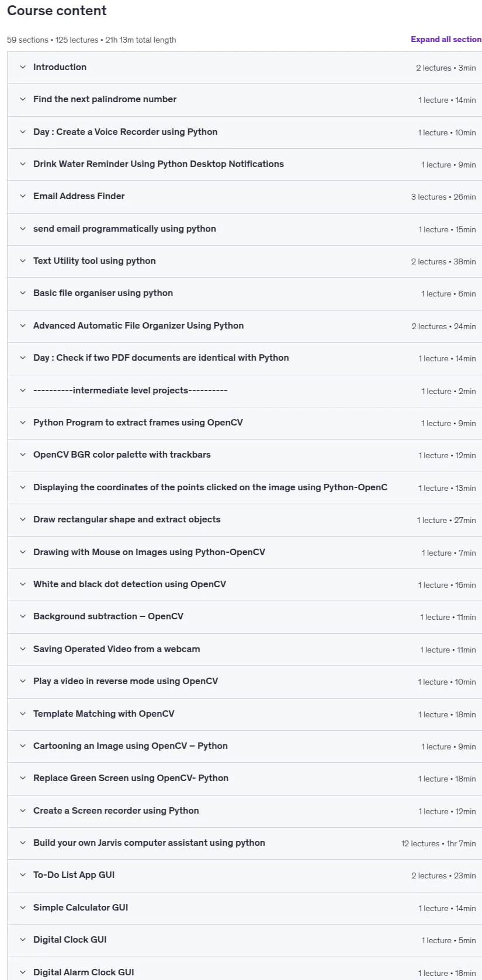This screenshot has height=980, width=482.
Task: Expand Build your own Jarvis computer assistant
Action: 244,843
